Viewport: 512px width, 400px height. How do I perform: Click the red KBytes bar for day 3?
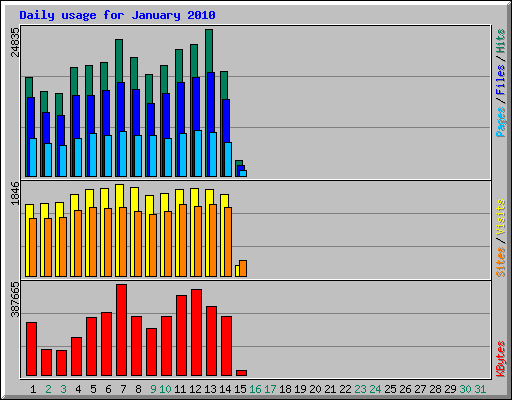61,363
